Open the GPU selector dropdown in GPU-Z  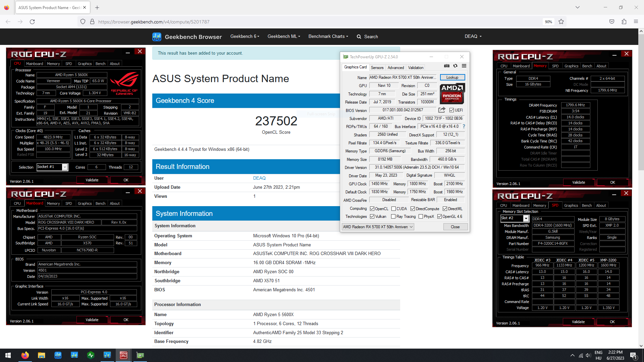[378, 227]
